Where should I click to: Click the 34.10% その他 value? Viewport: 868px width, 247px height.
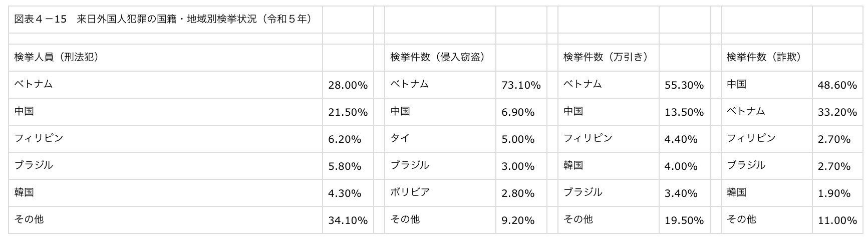[348, 220]
